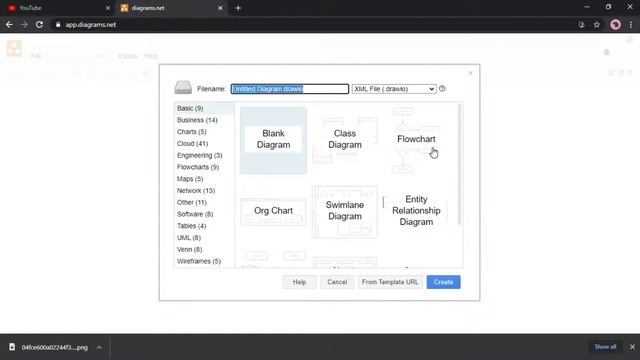Click the Filename input field
This screenshot has width=640, height=360.
click(x=290, y=89)
